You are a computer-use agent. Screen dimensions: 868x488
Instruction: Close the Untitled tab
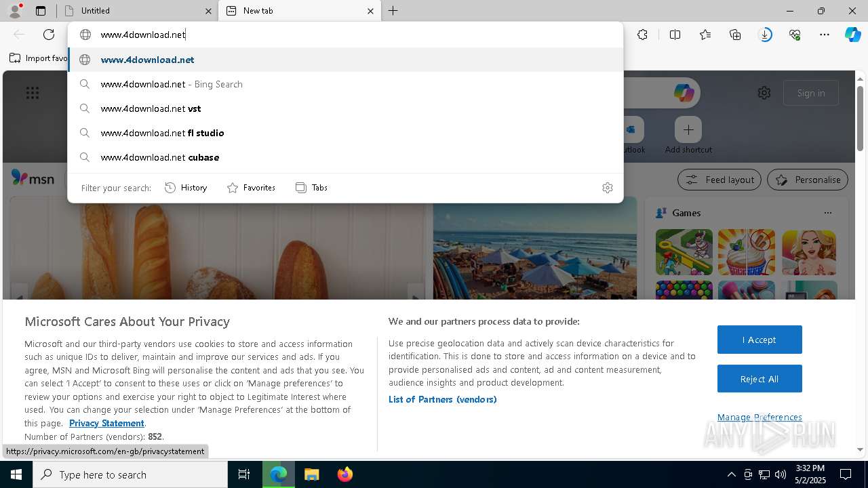208,11
